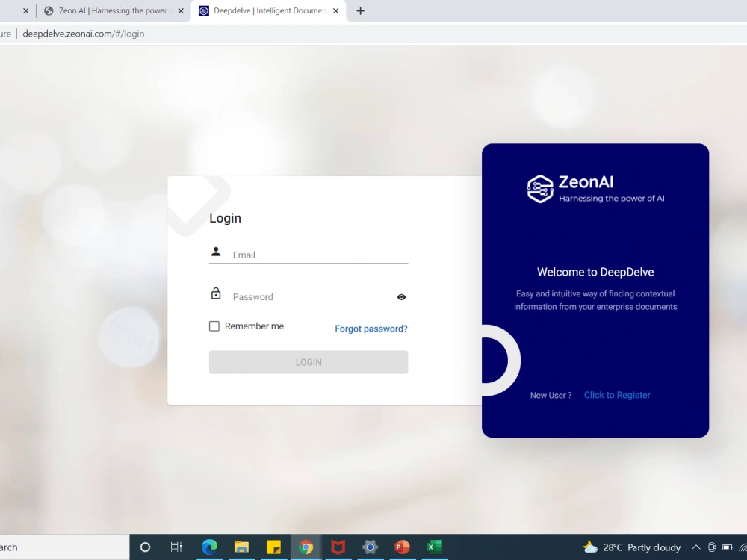Screen dimensions: 747x560
Task: Toggle password visibility eye icon
Action: coord(401,297)
